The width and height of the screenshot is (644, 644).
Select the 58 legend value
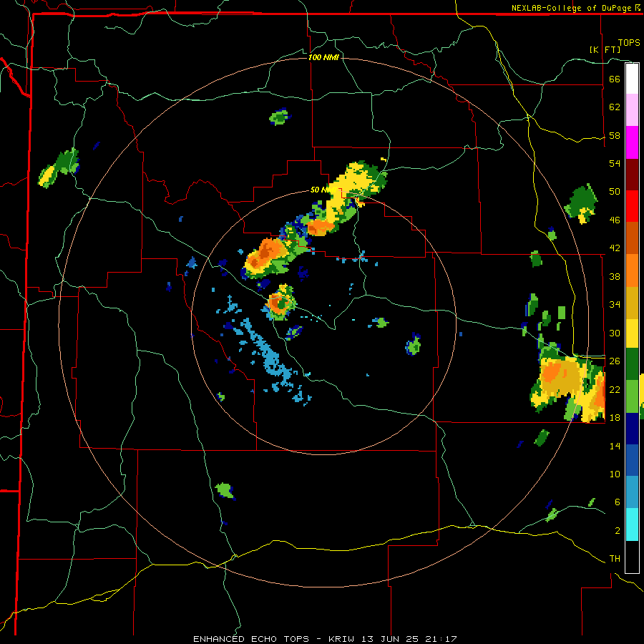pos(615,135)
